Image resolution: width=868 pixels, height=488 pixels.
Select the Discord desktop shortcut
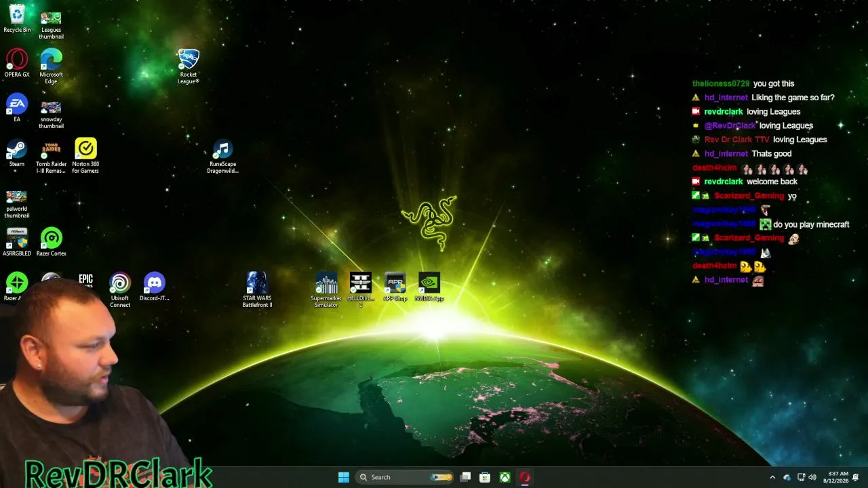pyautogui.click(x=155, y=287)
